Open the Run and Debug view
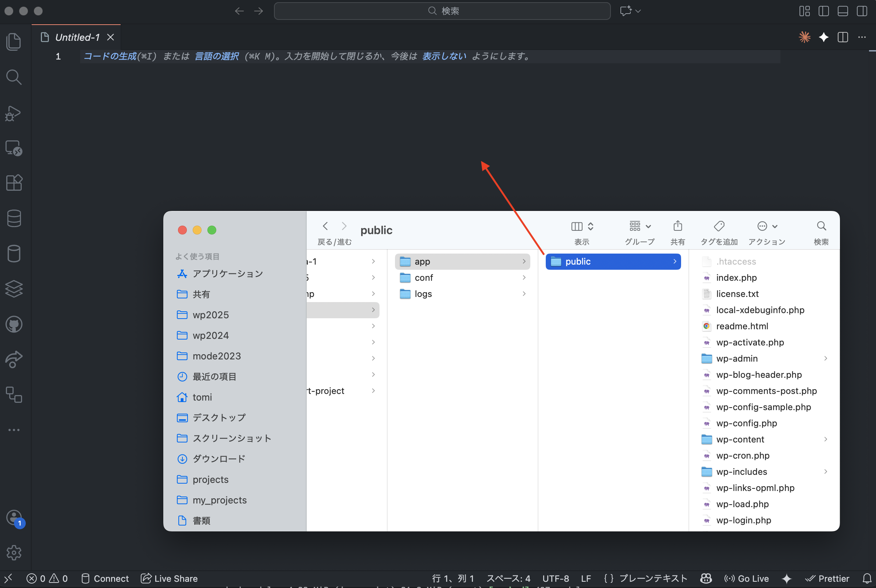This screenshot has width=876, height=588. point(14,113)
